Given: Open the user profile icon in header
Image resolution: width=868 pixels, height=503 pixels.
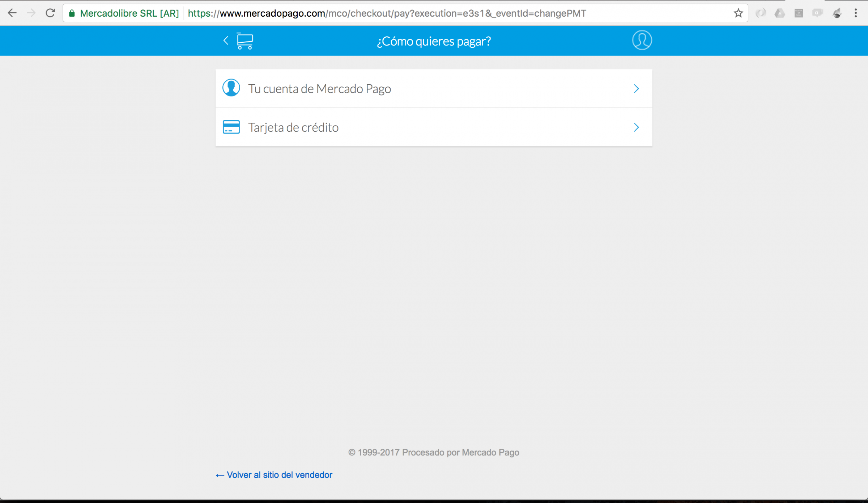Looking at the screenshot, I should 642,40.
